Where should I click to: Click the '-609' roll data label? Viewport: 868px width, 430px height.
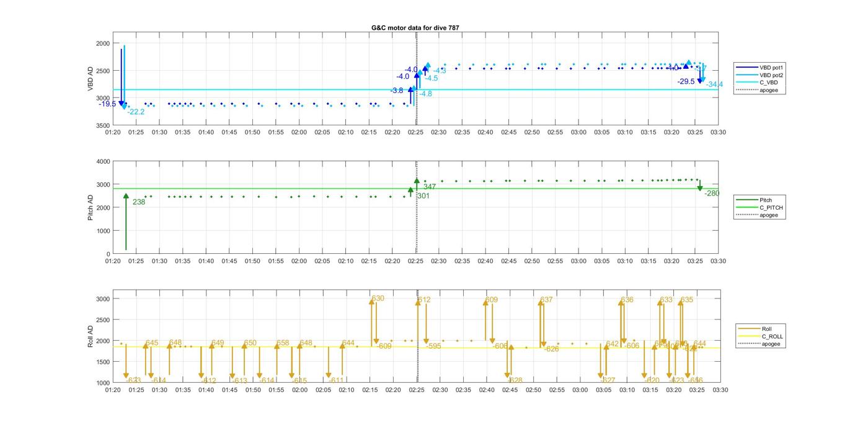(384, 346)
